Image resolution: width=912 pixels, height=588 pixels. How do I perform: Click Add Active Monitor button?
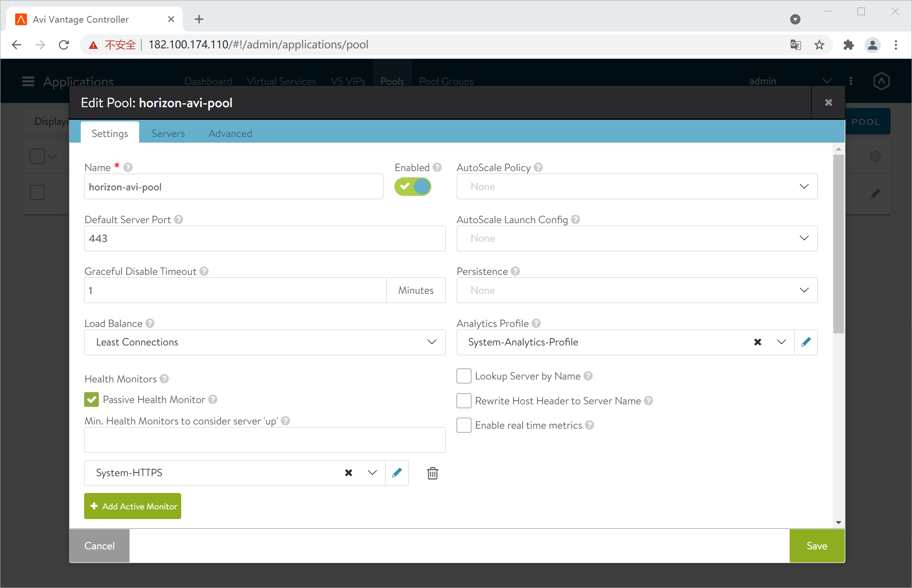click(x=132, y=506)
